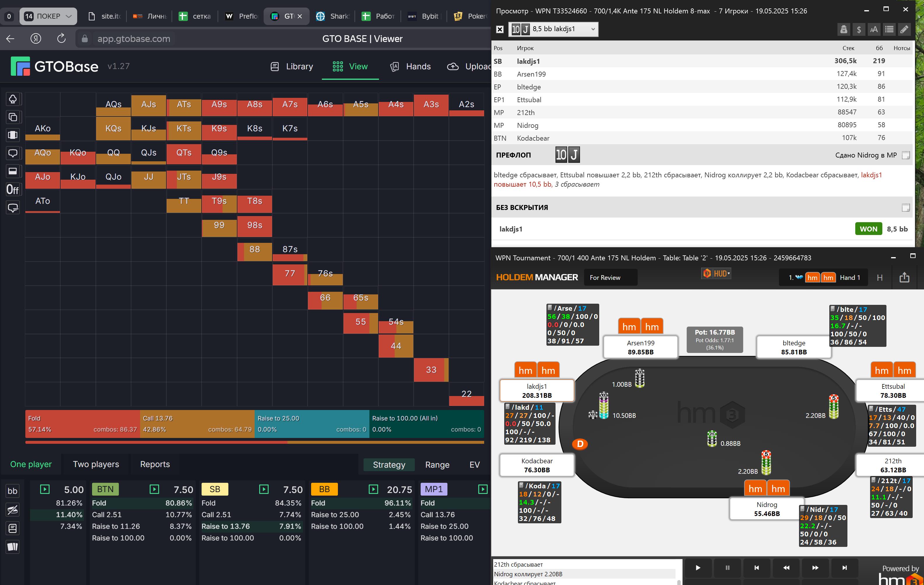Image resolution: width=924 pixels, height=585 pixels.
Task: Click the H button in Holdem Manager replayer
Action: (x=880, y=278)
